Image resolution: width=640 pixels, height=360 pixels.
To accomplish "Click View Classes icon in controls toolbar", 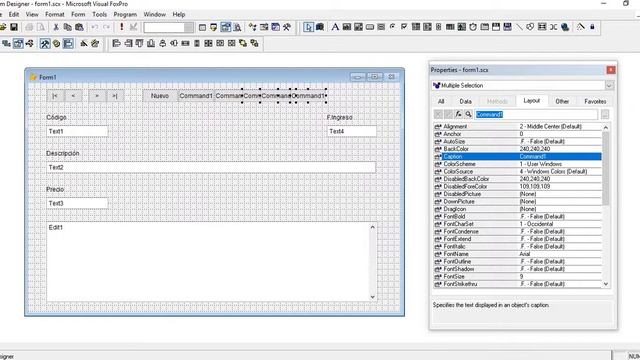I will (x=320, y=27).
